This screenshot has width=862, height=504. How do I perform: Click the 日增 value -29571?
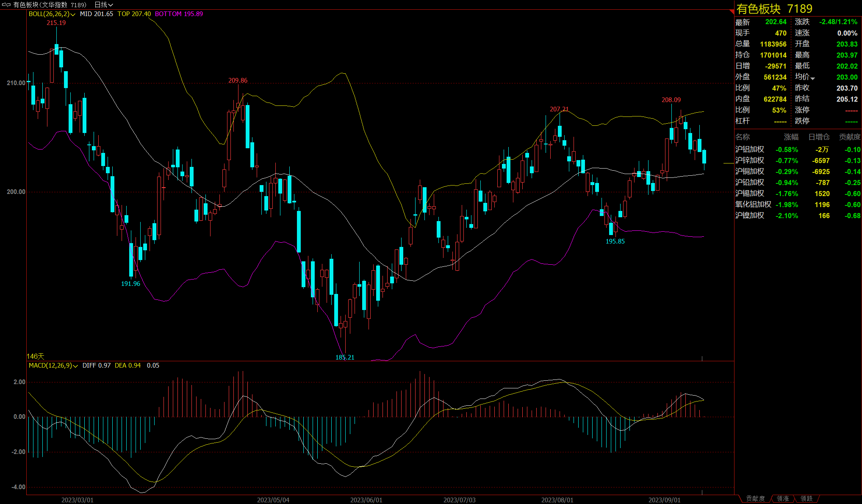(x=776, y=66)
